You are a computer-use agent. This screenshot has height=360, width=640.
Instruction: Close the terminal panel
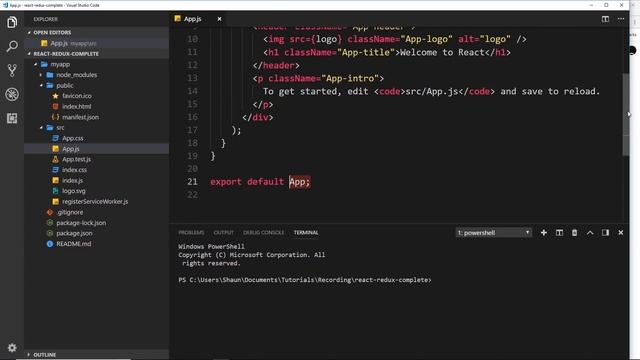tap(621, 233)
